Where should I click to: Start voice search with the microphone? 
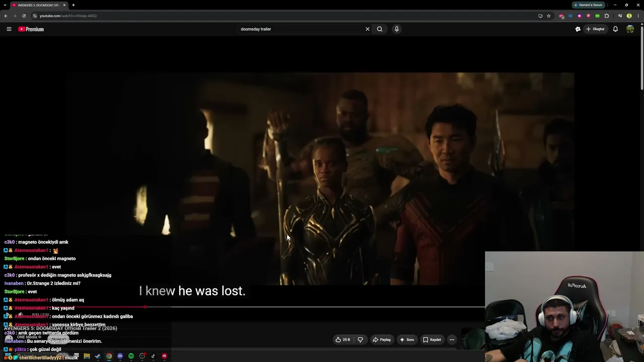pos(396,29)
